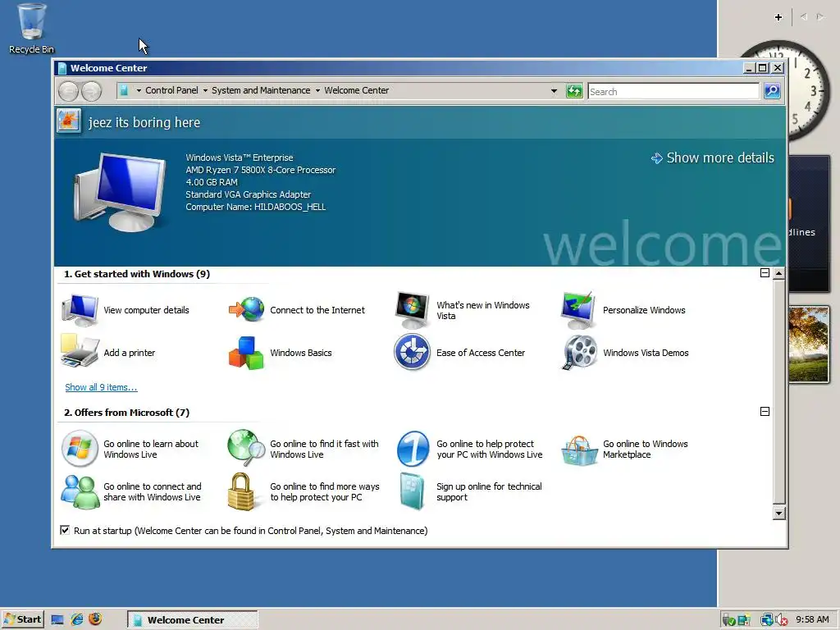The width and height of the screenshot is (840, 630).
Task: Click Control Panel in address breadcrumb
Action: (171, 90)
